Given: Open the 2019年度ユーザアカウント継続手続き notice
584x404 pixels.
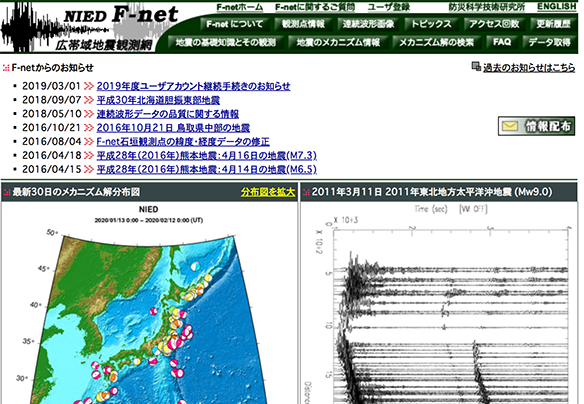Looking at the screenshot, I should tap(193, 86).
